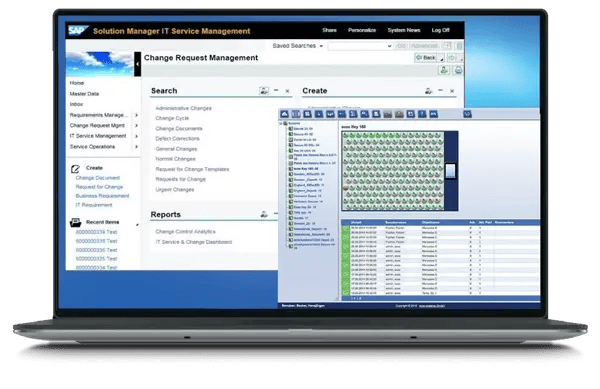
Task: Close the Search panel
Action: click(287, 91)
